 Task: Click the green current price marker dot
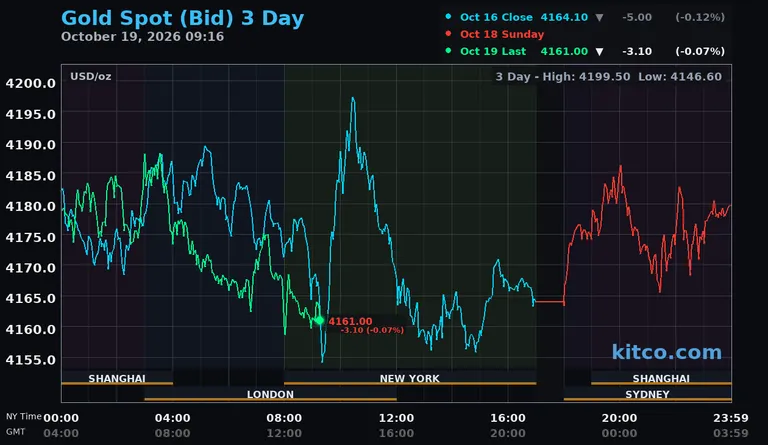point(319,321)
